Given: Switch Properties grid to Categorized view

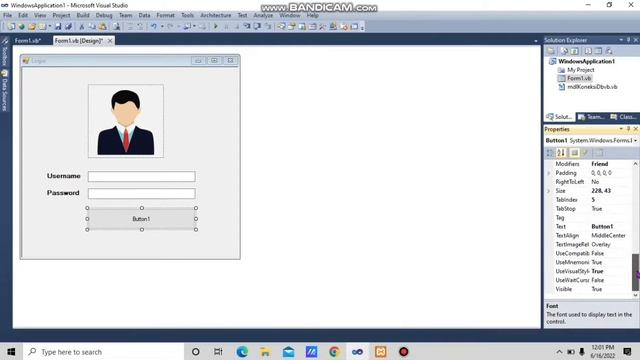Looking at the screenshot, I should point(550,153).
